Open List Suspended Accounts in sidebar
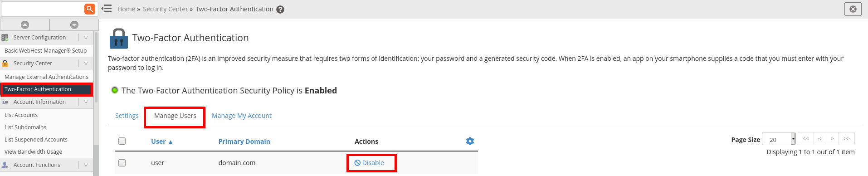 (36, 140)
